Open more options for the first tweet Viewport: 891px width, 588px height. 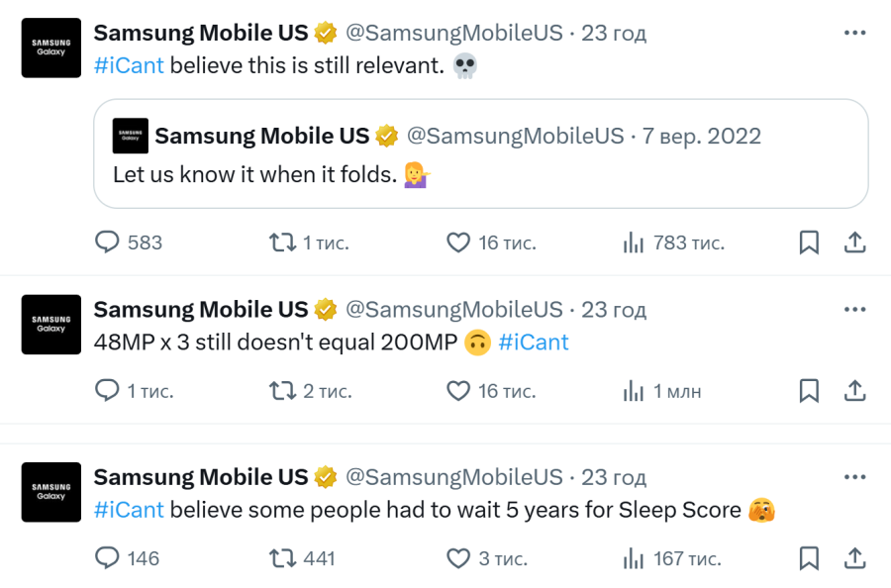click(854, 33)
